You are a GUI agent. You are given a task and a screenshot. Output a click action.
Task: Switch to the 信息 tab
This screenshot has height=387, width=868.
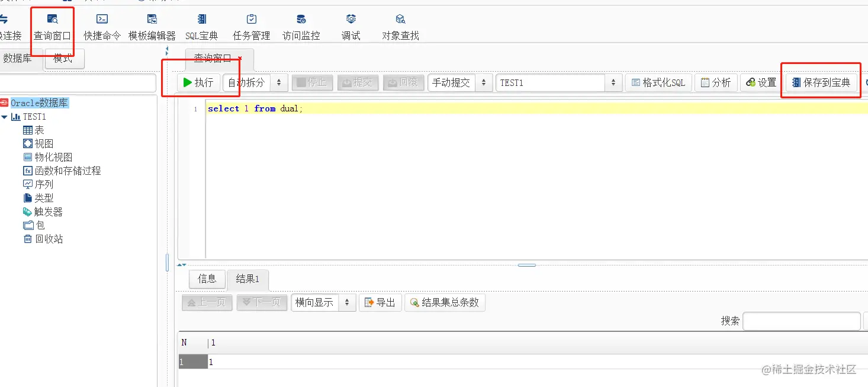(207, 279)
